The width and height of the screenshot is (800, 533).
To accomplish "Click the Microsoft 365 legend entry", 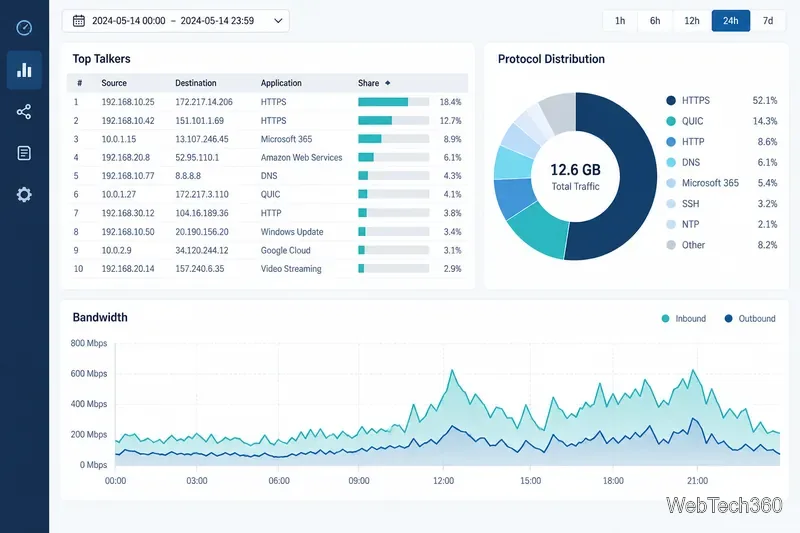I will point(721,183).
